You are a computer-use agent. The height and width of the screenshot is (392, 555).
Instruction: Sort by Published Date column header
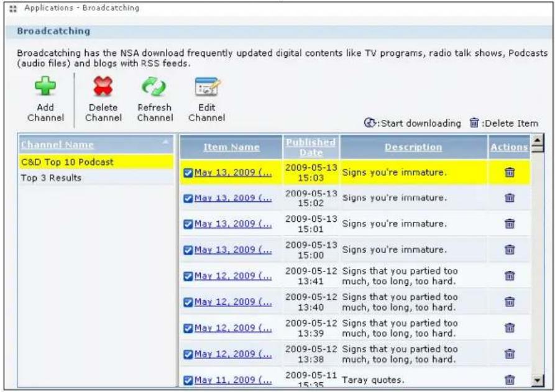tap(311, 147)
